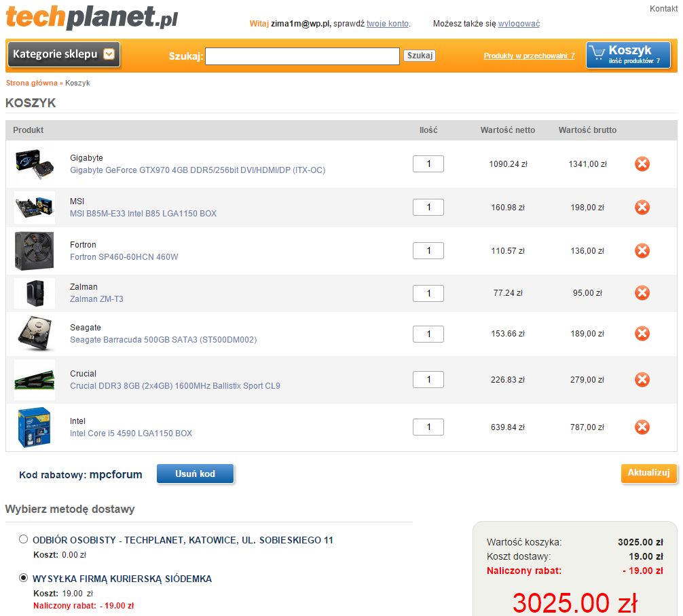Click the Aktualizuj update button
683x616 pixels.
point(648,473)
